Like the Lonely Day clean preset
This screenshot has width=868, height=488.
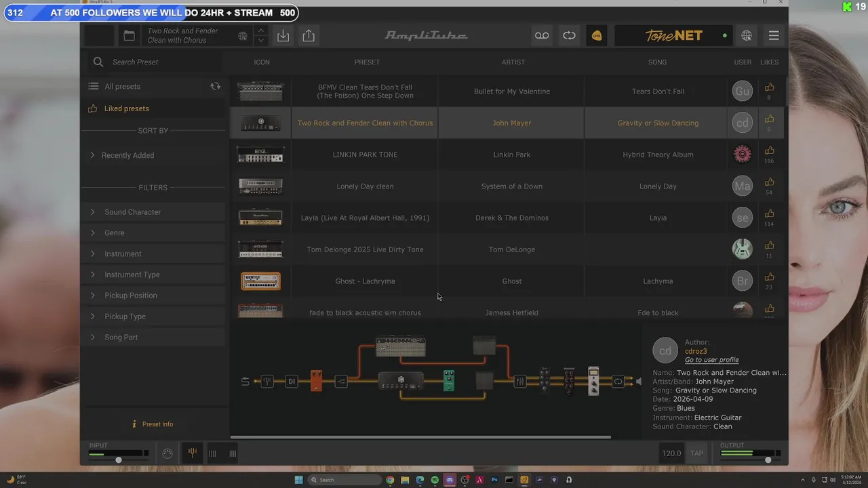coord(769,182)
